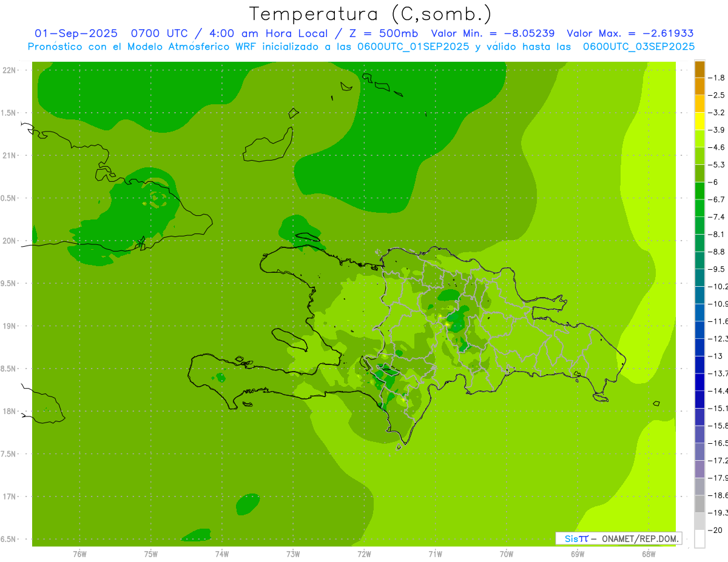Click the 'Temperatura (C,somb.)' map title

pos(370,14)
